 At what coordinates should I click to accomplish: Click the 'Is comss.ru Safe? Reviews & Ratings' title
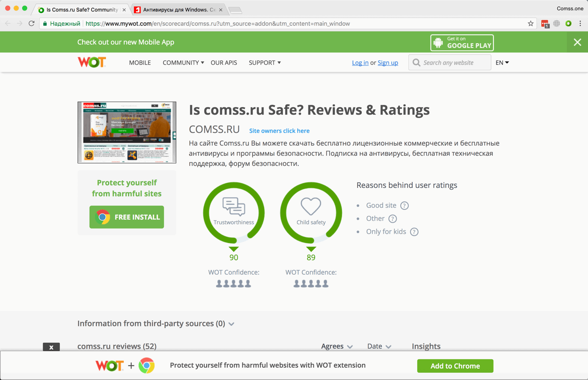pyautogui.click(x=309, y=110)
